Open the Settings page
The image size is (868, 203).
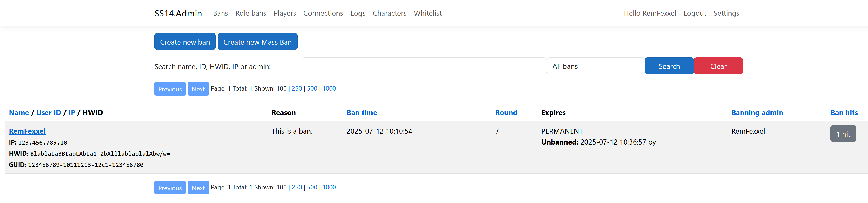[x=726, y=13]
